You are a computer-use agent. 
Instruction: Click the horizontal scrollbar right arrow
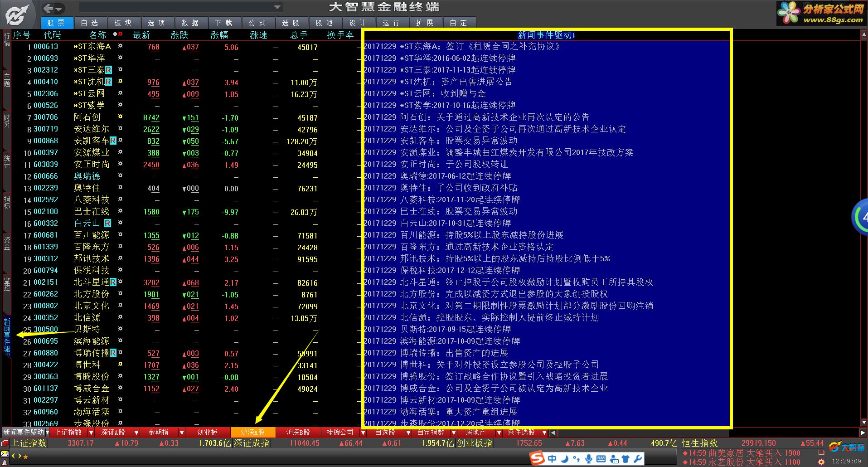click(x=863, y=433)
